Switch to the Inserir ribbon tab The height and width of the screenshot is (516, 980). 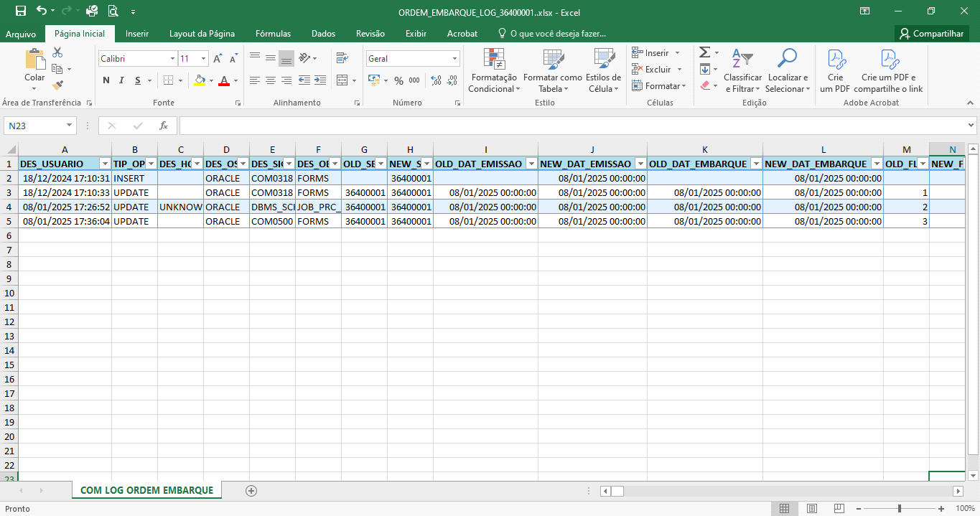click(137, 34)
